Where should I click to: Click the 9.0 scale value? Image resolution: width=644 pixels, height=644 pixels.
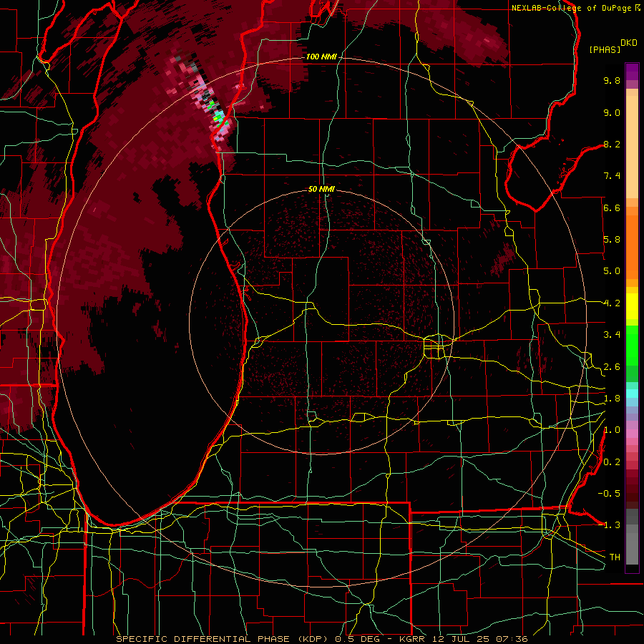point(612,112)
